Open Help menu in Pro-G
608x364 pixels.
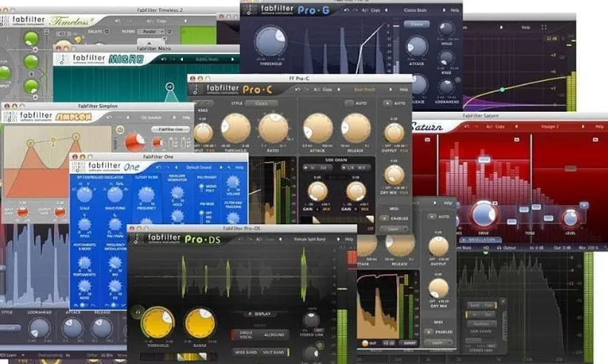pos(455,10)
